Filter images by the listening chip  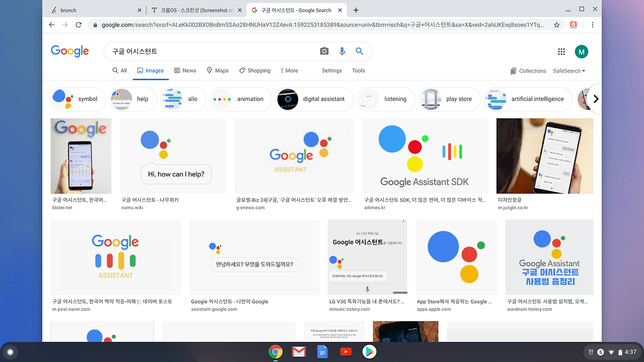point(386,99)
